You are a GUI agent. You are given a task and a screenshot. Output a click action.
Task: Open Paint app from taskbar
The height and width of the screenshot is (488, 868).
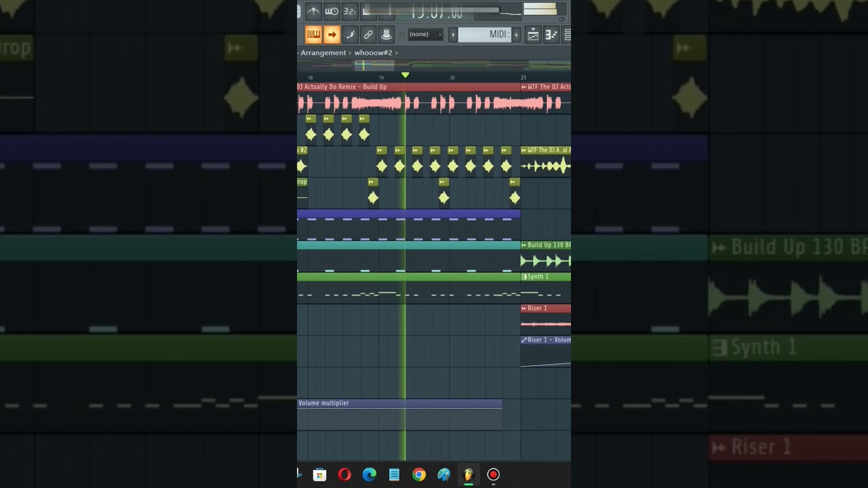coord(443,474)
